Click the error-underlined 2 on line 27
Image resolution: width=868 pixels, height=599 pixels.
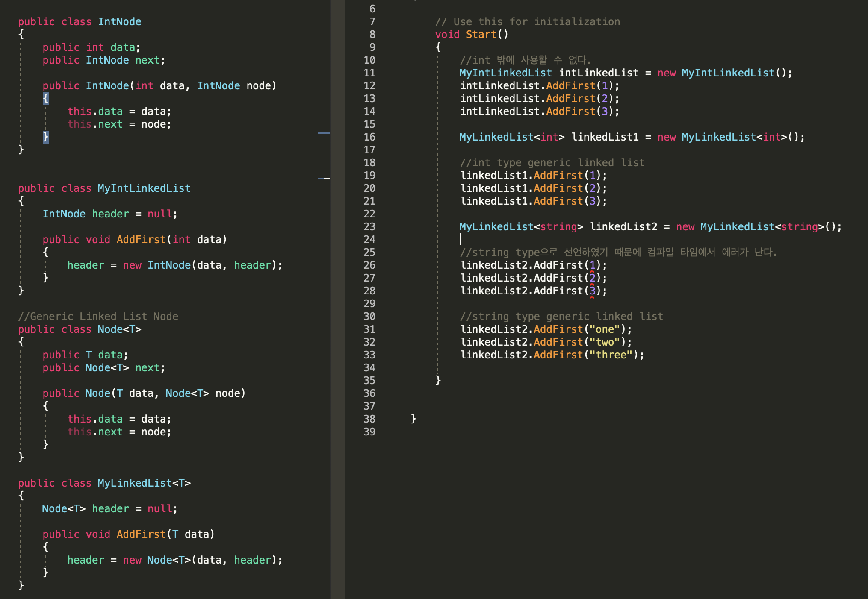tap(592, 278)
